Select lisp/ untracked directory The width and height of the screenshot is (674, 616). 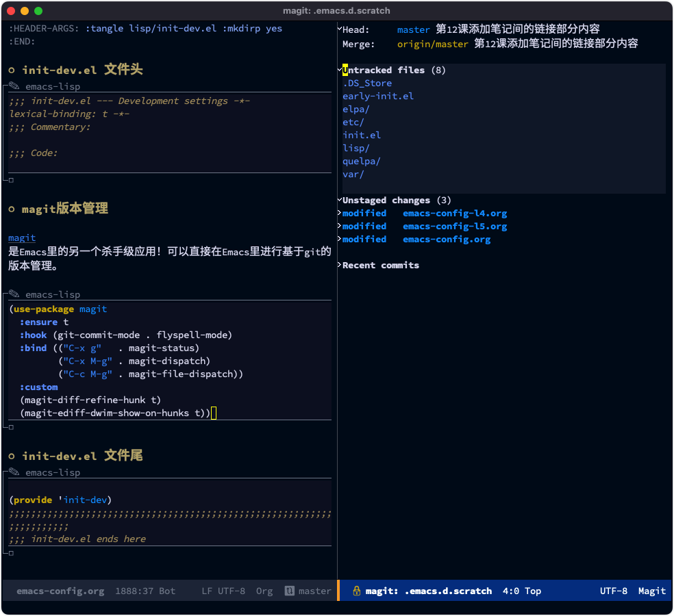click(x=356, y=148)
